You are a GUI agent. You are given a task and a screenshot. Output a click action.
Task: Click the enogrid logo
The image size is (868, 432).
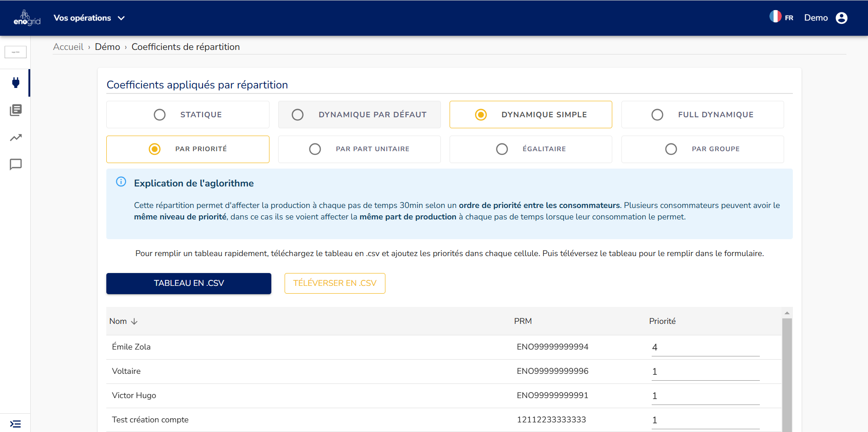pyautogui.click(x=27, y=18)
